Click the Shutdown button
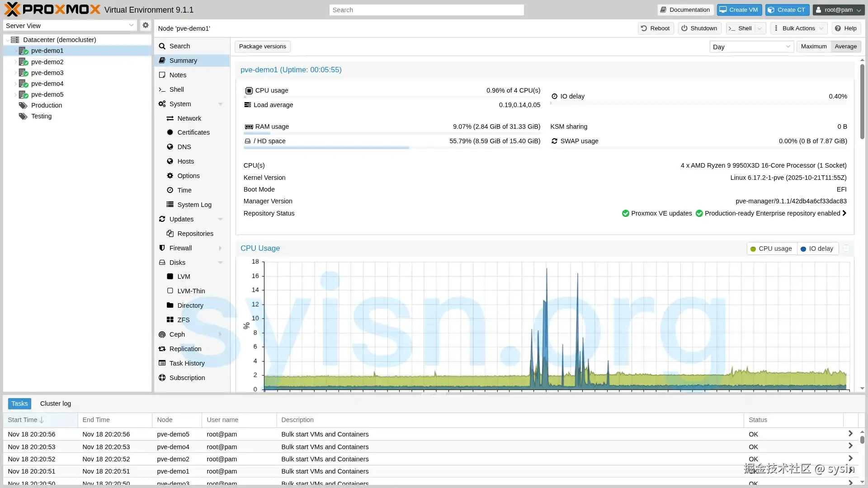The image size is (868, 488). 698,28
